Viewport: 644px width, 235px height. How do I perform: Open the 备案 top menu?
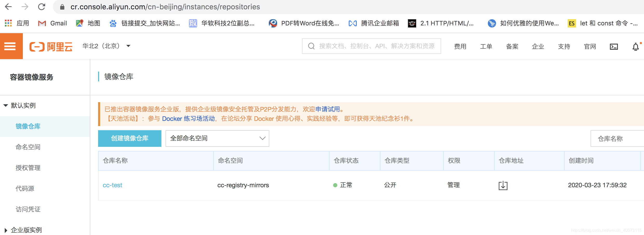point(512,46)
